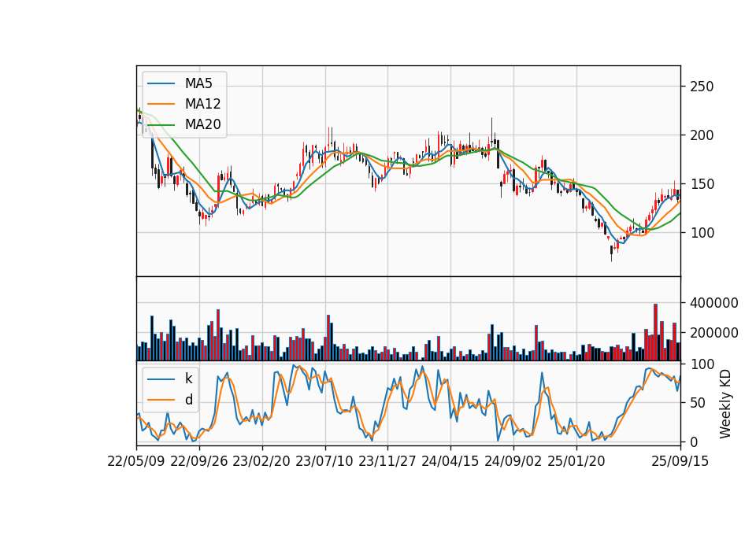
Task: Click the Weekly KD axis title
Action: point(725,404)
